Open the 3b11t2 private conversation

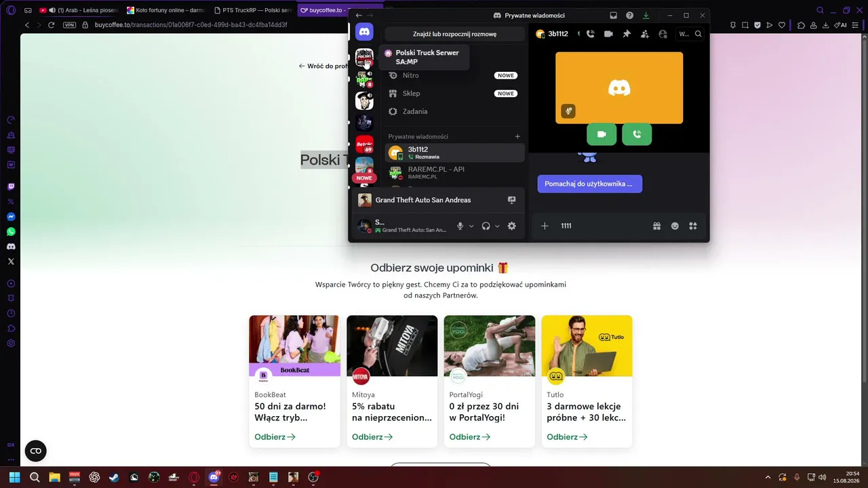coord(454,152)
